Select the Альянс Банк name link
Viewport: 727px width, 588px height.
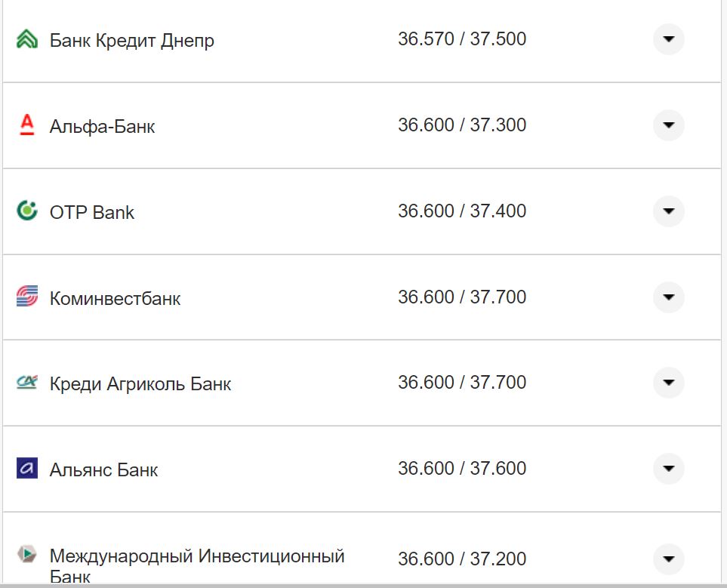103,469
